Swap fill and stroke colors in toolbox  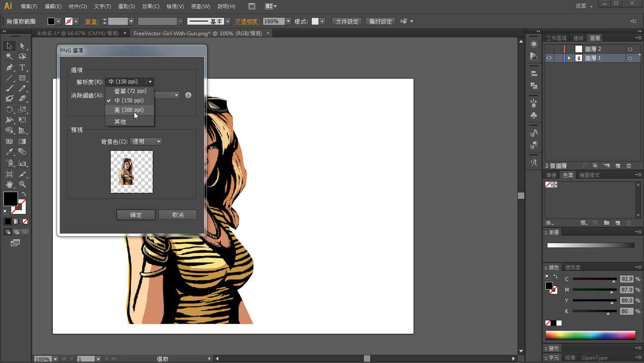pos(24,194)
